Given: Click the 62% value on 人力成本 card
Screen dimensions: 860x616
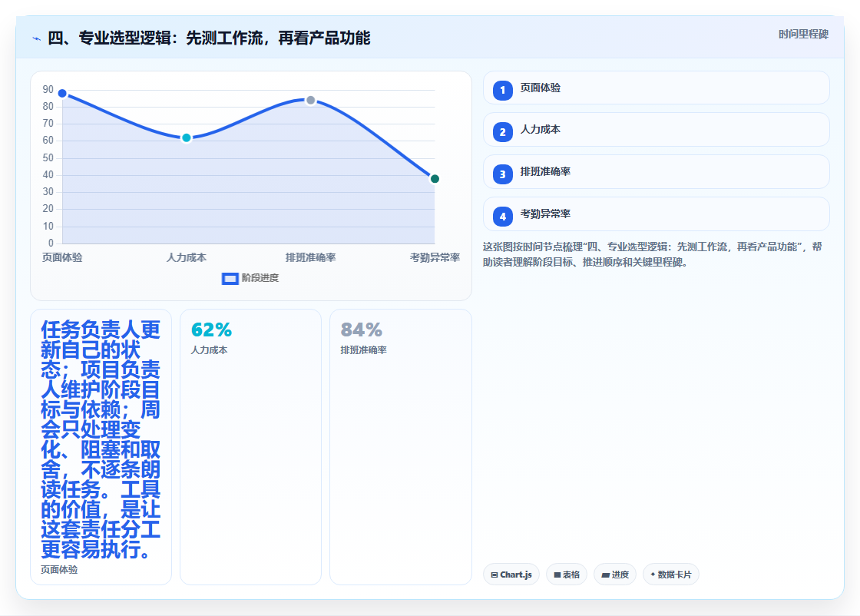Looking at the screenshot, I should [211, 330].
